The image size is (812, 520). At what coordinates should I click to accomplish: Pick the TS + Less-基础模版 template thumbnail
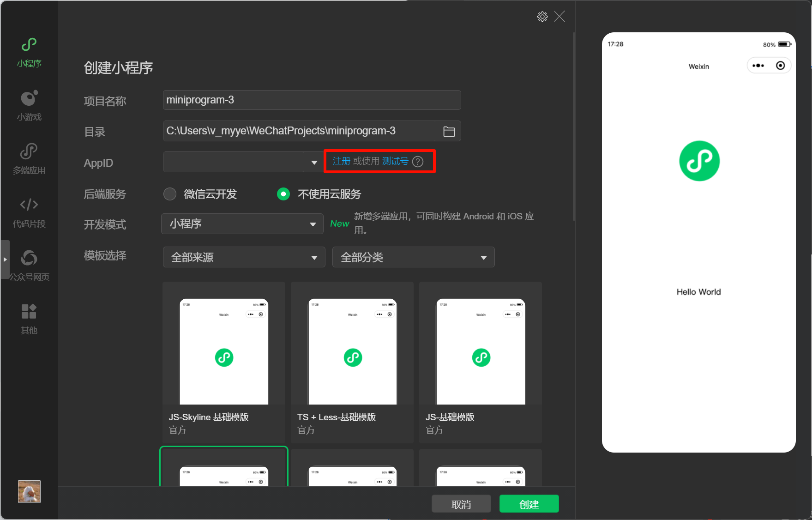click(352, 352)
